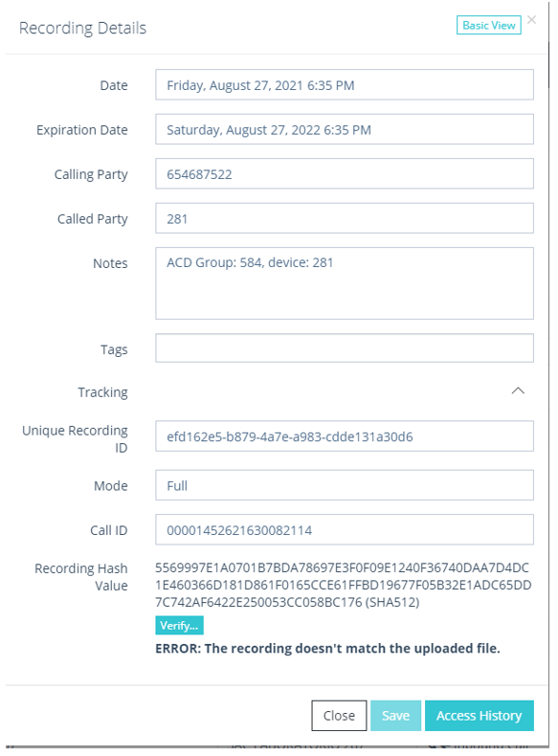Image resolution: width=558 pixels, height=756 pixels.
Task: Click the Called Party field showing 281
Action: 345,218
